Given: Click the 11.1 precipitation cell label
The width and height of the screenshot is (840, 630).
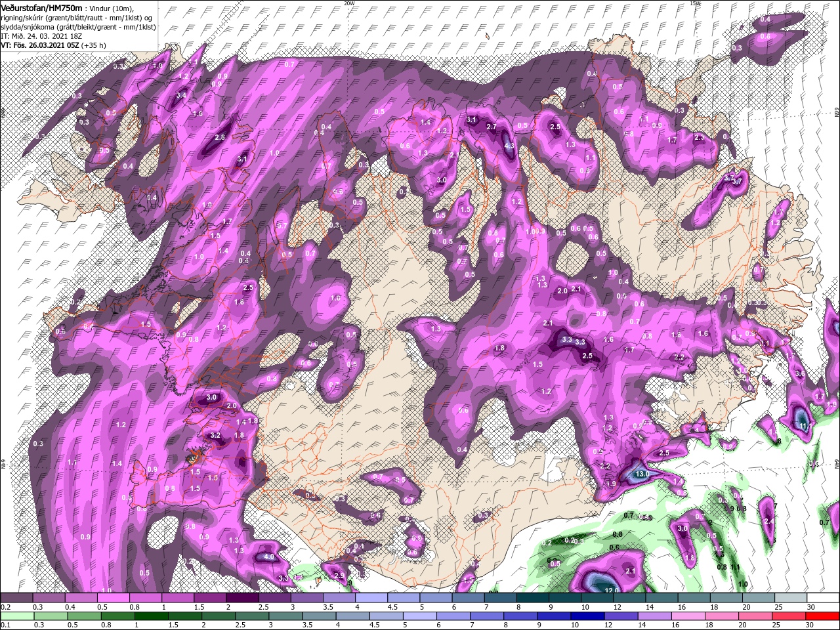Looking at the screenshot, I should point(807,426).
